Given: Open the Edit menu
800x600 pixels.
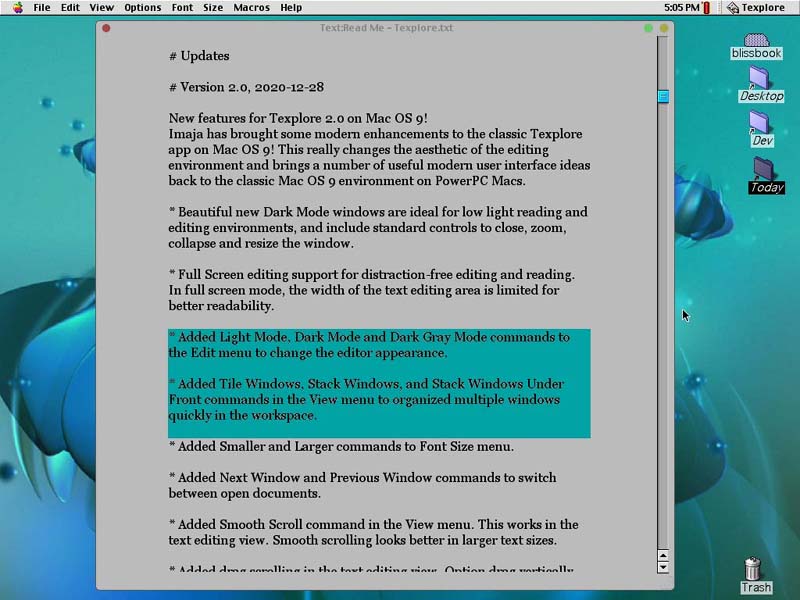Looking at the screenshot, I should click(x=70, y=8).
